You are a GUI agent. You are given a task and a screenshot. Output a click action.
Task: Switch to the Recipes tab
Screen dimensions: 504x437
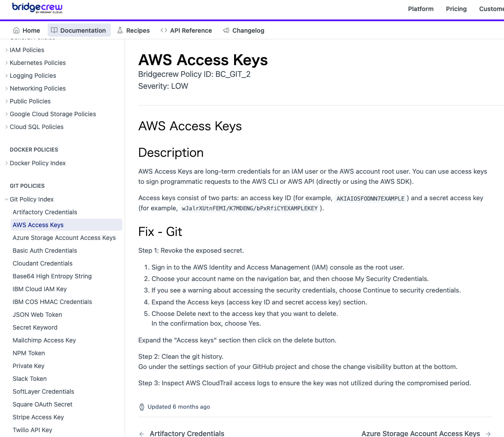(x=133, y=30)
